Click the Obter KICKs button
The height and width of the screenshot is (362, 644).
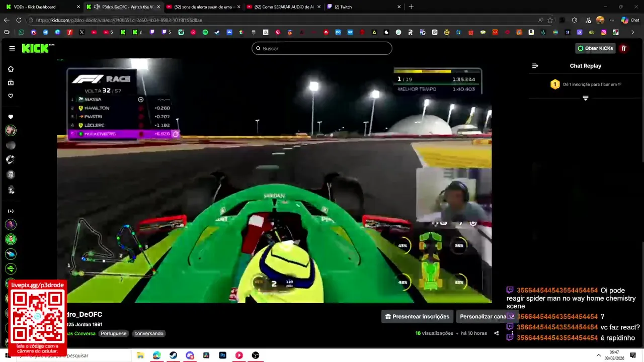pyautogui.click(x=596, y=48)
